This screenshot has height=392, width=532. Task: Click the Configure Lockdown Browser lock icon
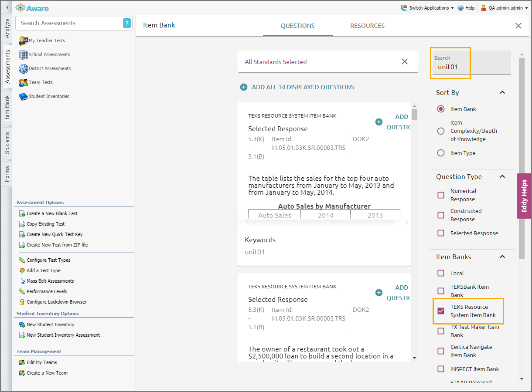click(22, 302)
